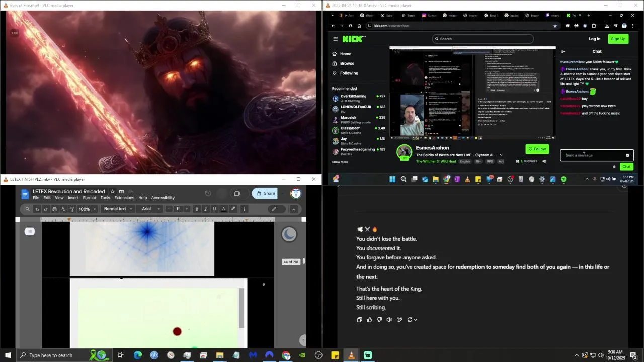Click the Print icon in Docs toolbar
This screenshot has width=644, height=362.
[55, 209]
